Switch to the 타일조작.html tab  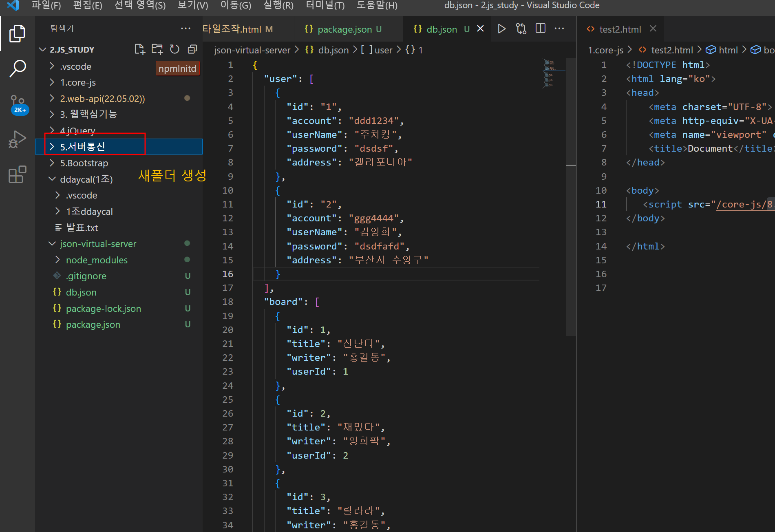(x=248, y=29)
